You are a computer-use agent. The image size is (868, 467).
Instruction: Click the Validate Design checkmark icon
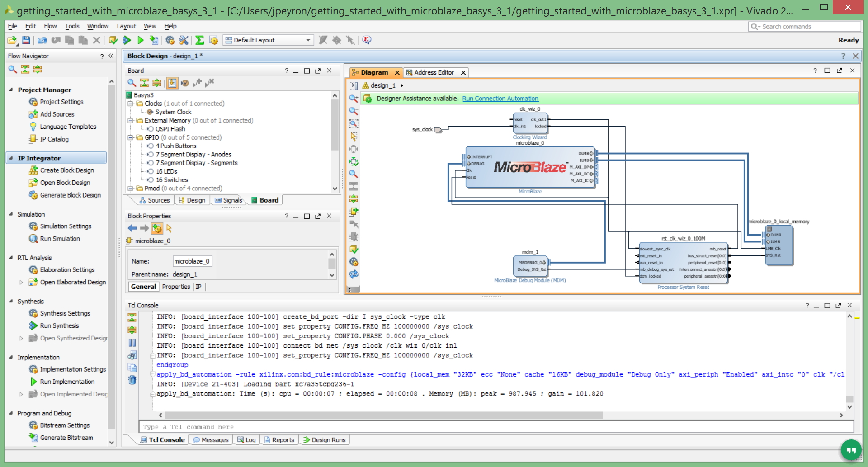[354, 249]
